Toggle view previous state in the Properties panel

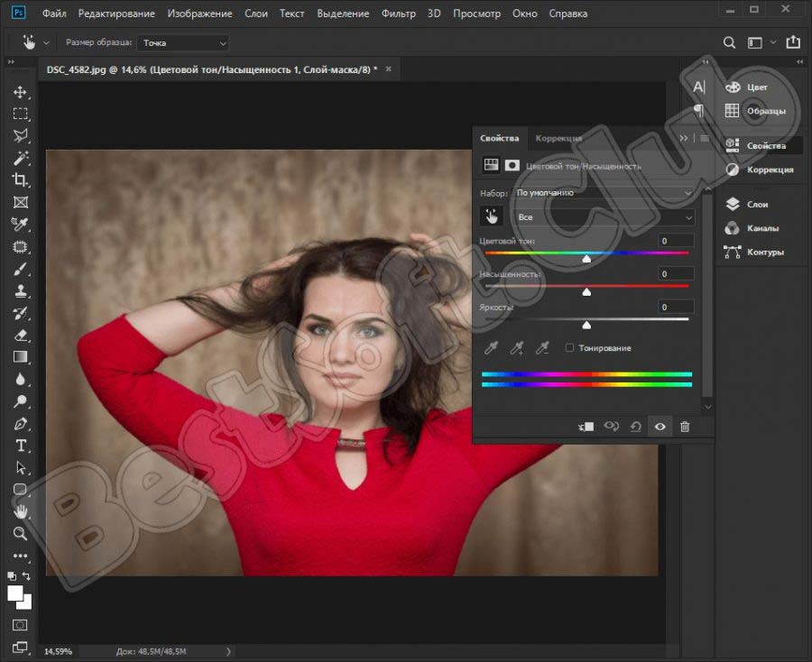click(x=611, y=427)
